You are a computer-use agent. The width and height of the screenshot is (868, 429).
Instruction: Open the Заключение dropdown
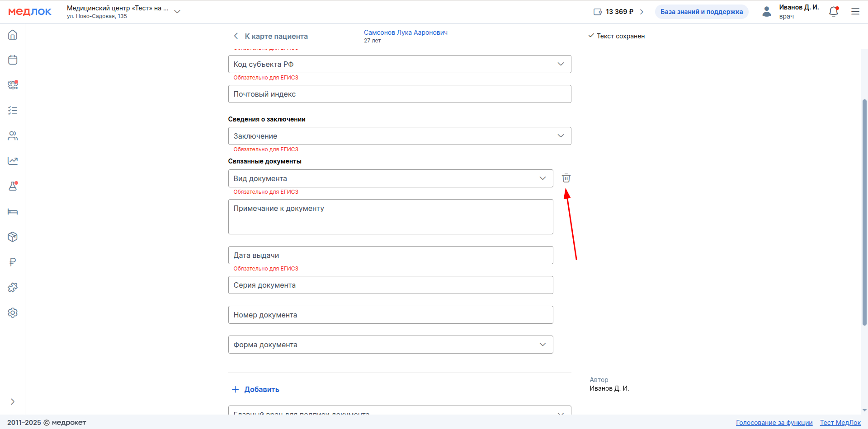point(561,136)
